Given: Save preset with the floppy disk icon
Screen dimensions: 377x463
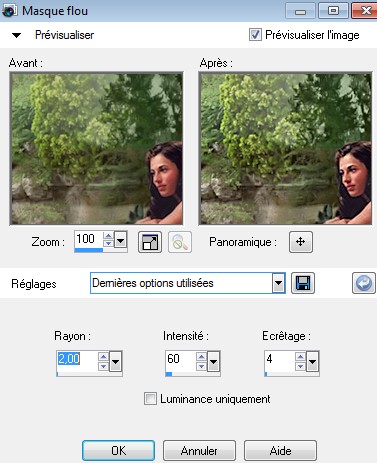Looking at the screenshot, I should point(303,283).
